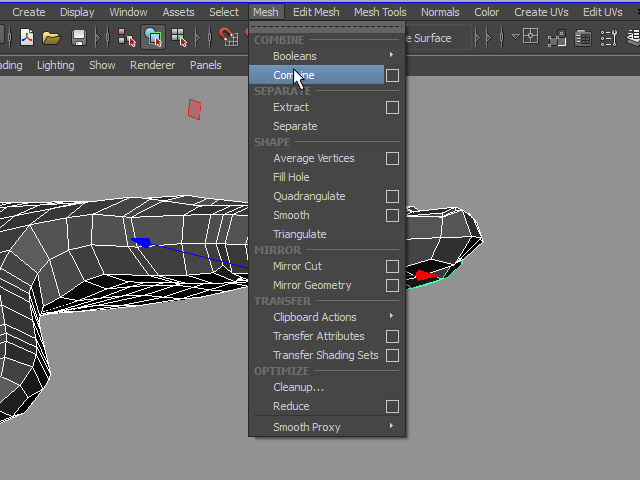The width and height of the screenshot is (640, 480).
Task: Click the four-pane crosshair layout icon
Action: tap(531, 36)
